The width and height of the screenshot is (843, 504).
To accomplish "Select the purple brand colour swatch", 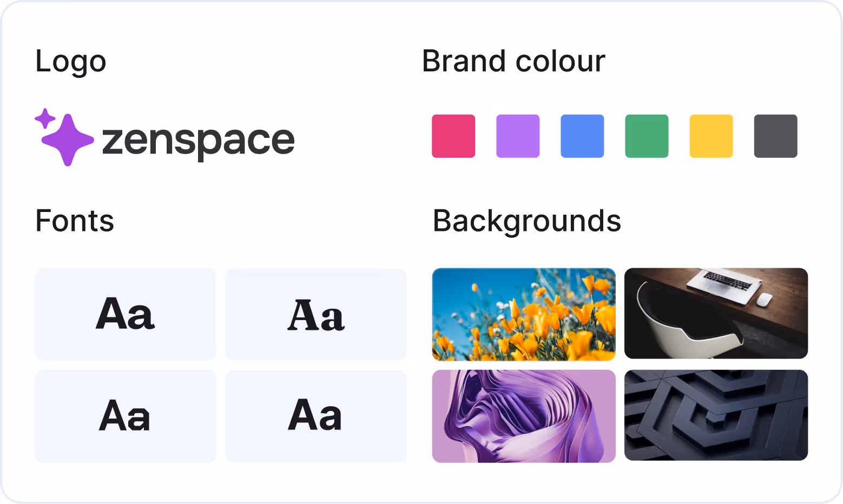I will click(x=518, y=136).
